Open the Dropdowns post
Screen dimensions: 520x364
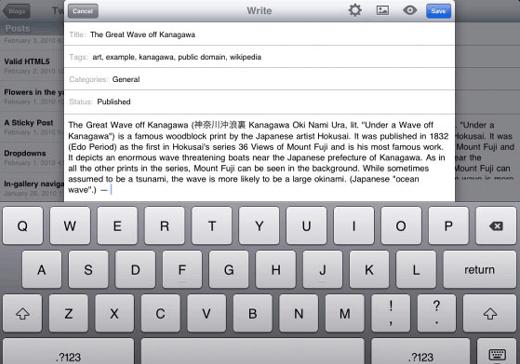(x=32, y=157)
